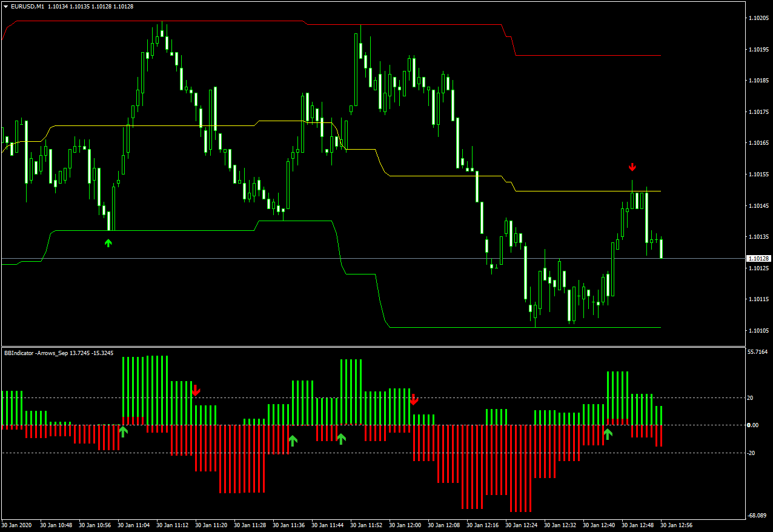Select the green indicator arrow near 12:40
This screenshot has height=532, width=773.
coord(608,433)
